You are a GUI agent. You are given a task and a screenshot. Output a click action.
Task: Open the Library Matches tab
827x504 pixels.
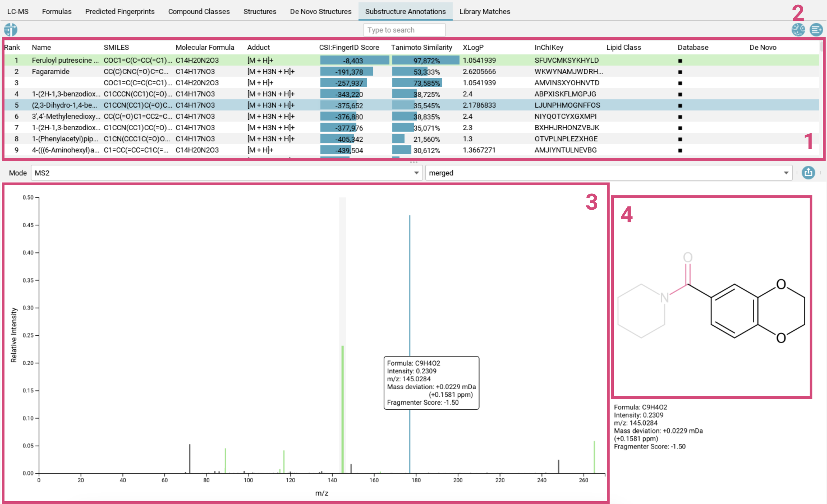[x=485, y=11]
